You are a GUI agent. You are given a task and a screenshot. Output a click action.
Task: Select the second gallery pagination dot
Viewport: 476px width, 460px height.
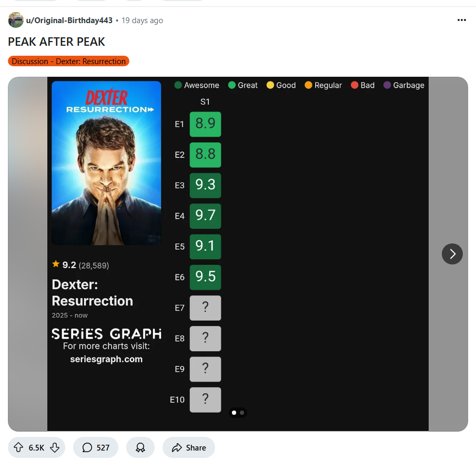242,412
